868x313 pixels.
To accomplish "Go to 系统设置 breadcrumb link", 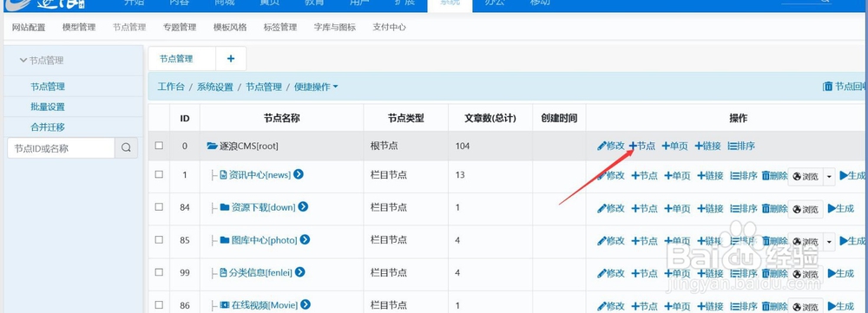I will point(214,87).
